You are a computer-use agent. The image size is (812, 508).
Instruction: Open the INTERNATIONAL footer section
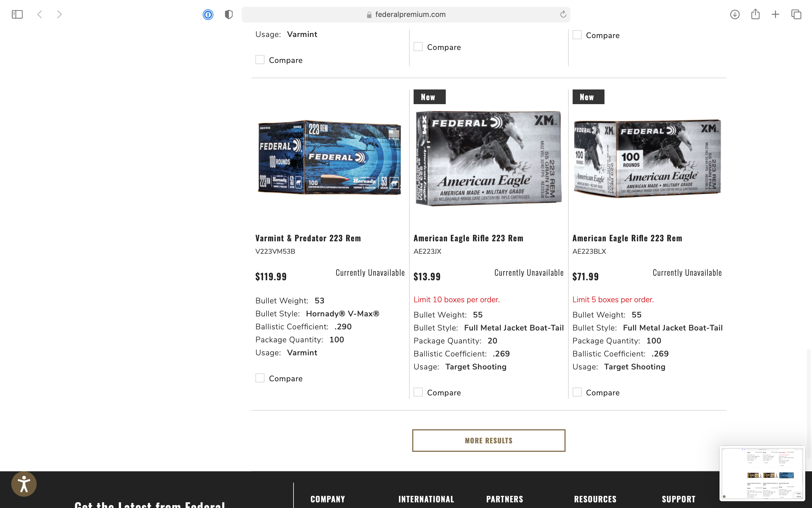tap(426, 499)
